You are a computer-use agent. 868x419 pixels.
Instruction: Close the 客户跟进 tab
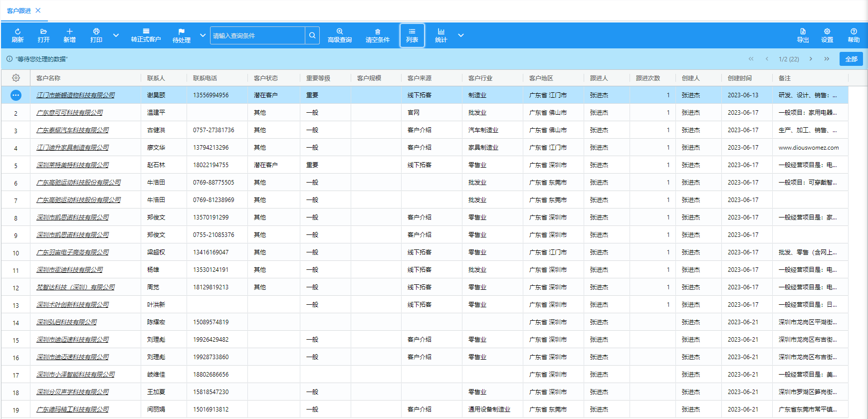pyautogui.click(x=38, y=10)
